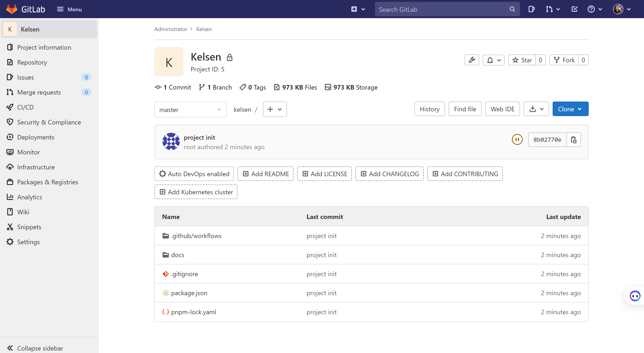Viewport: 644px width, 353px height.
Task: Open the notification bell dropdown
Action: 493,60
